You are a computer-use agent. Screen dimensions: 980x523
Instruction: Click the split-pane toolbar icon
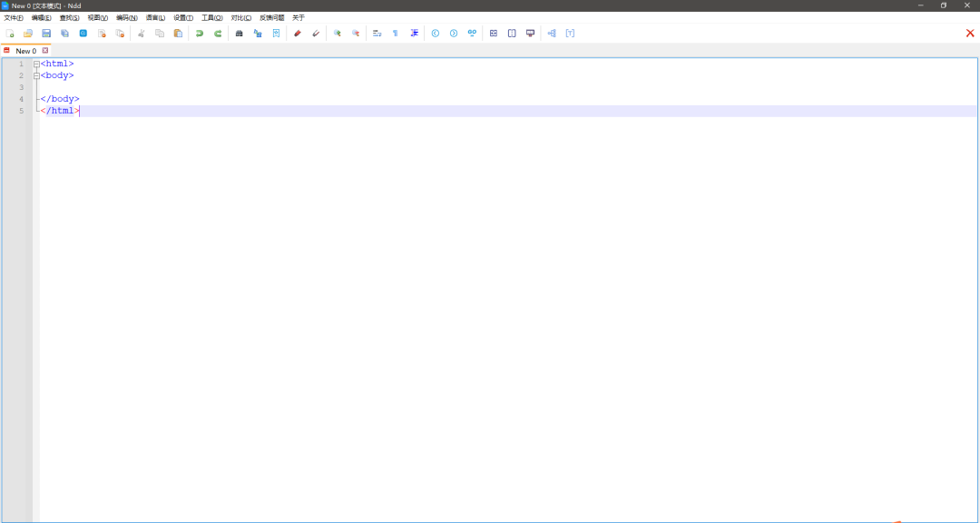tap(512, 34)
